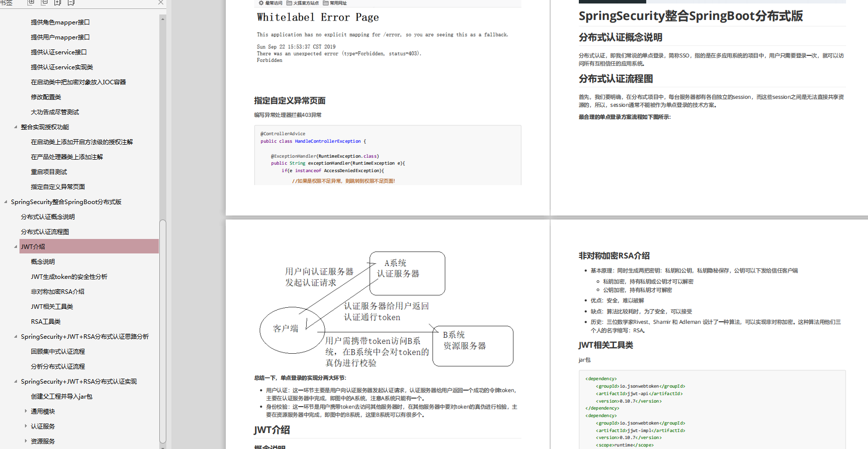Click the jjwt-api artifactId line in XML
Screen dimensions: 868x449
coord(639,394)
